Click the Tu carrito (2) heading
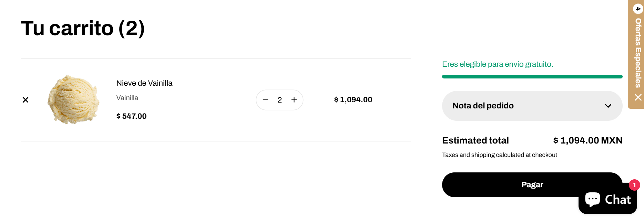This screenshot has width=644, height=223. point(83,28)
